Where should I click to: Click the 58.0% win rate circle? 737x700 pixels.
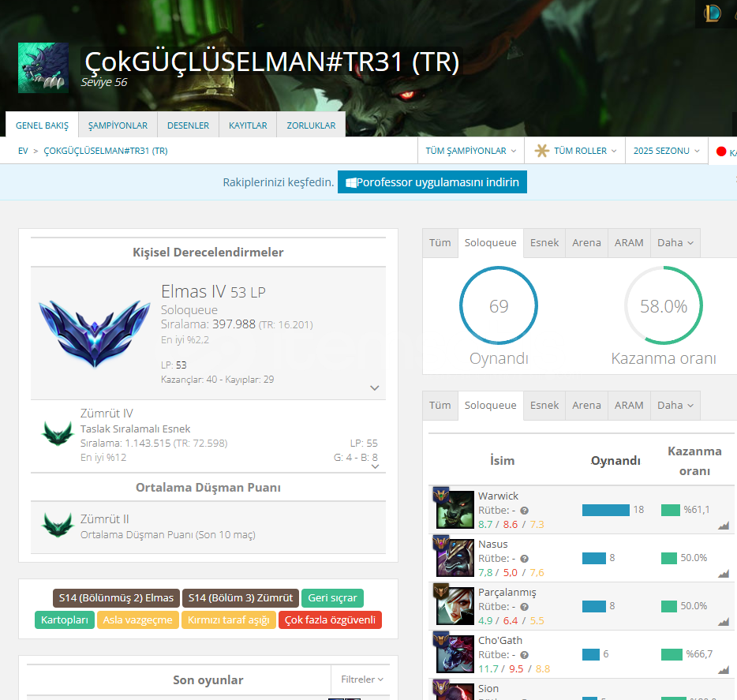664,305
